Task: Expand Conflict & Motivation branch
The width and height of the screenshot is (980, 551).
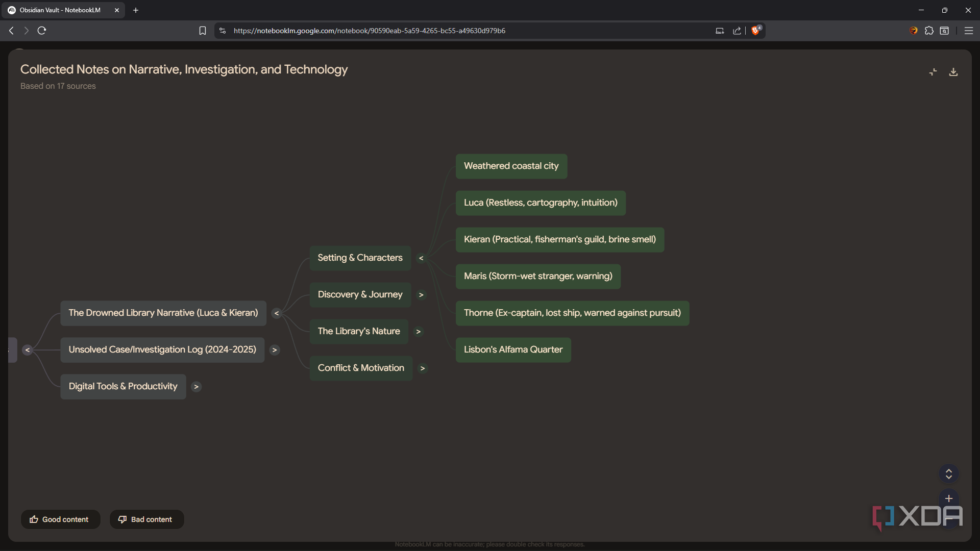Action: click(x=423, y=368)
